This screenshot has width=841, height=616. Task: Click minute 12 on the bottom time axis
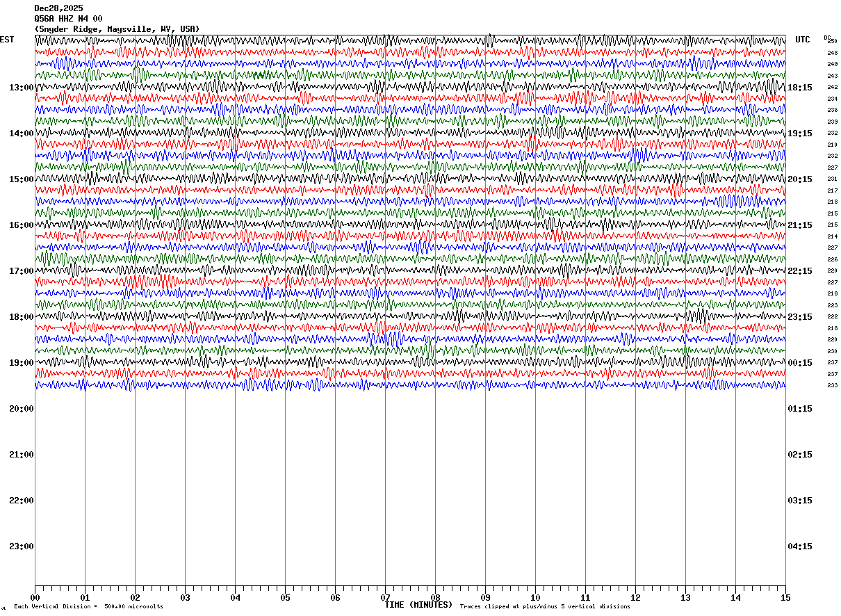635,598
